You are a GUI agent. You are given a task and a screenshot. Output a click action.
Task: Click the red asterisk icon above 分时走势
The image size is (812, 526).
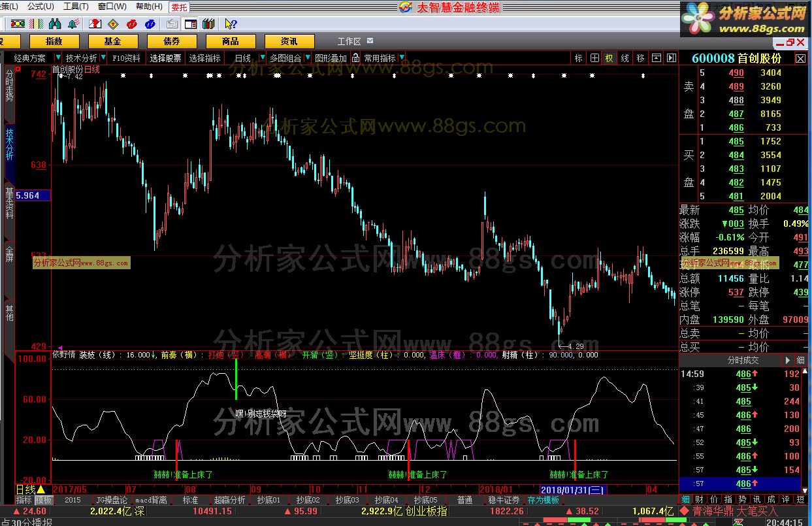[18, 68]
